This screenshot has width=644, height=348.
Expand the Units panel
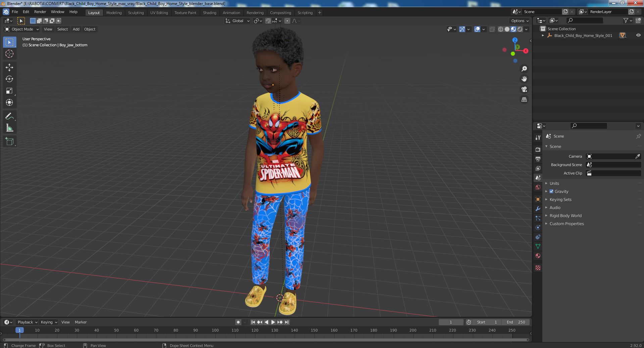pyautogui.click(x=554, y=183)
